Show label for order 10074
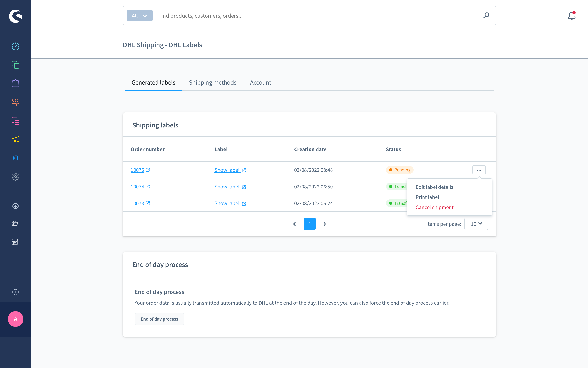Viewport: 588px width, 368px height. click(230, 187)
